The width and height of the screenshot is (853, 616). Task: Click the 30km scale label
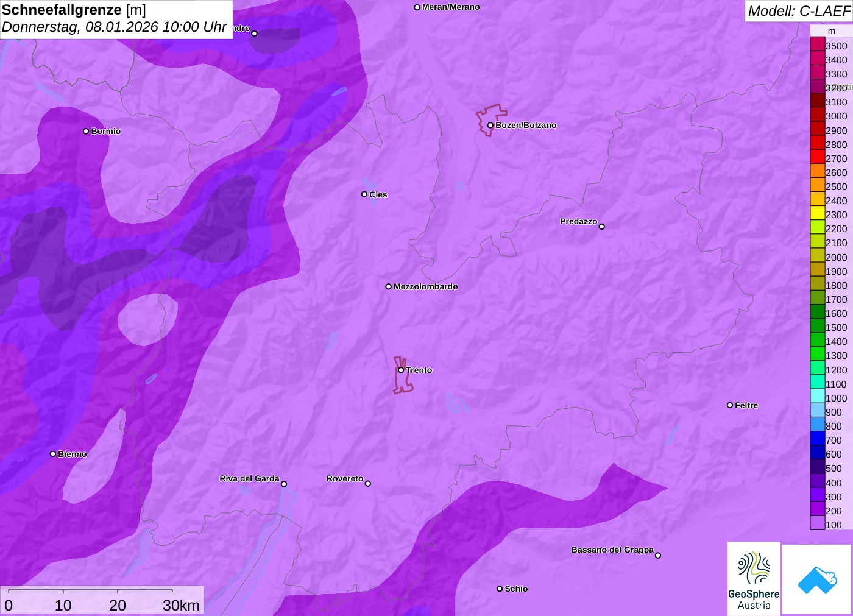click(x=181, y=605)
